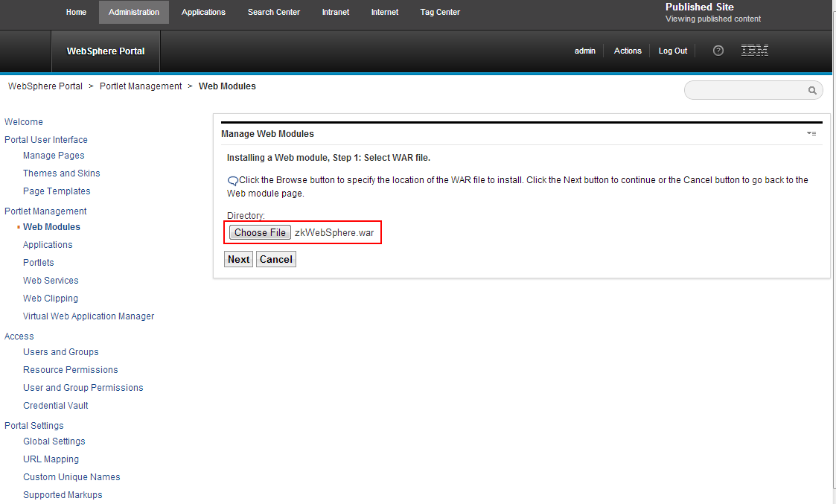Click the zkWebSphere.war file name

[334, 233]
